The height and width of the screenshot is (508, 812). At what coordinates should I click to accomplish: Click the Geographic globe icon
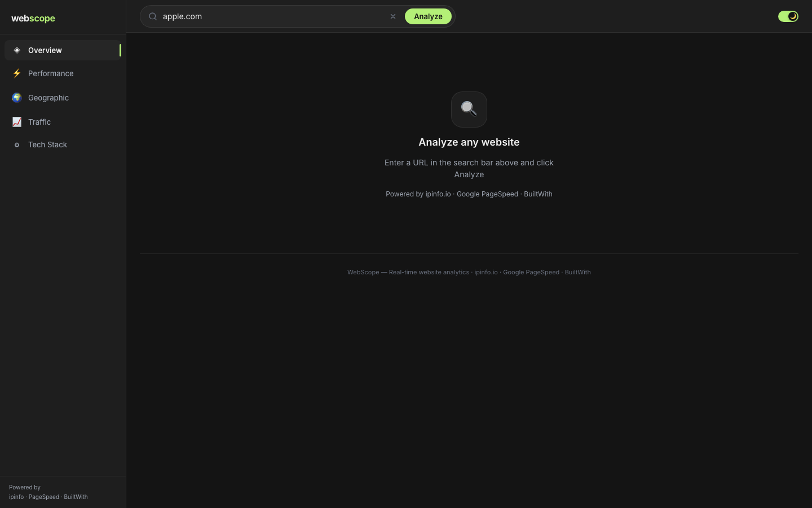tap(17, 98)
